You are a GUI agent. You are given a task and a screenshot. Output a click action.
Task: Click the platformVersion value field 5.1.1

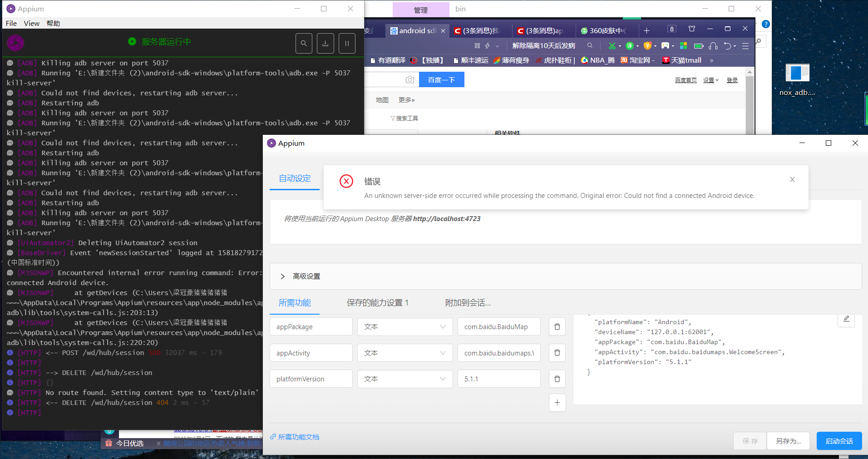point(499,379)
